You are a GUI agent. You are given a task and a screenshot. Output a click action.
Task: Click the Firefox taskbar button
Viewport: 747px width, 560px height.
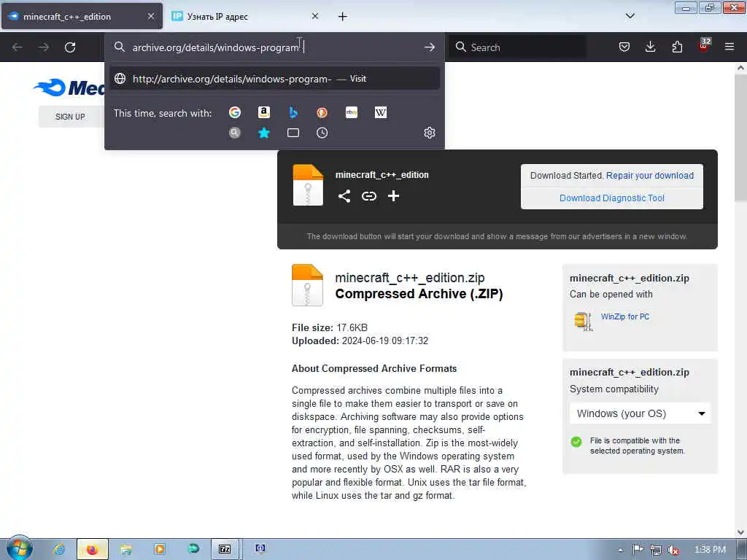click(93, 549)
